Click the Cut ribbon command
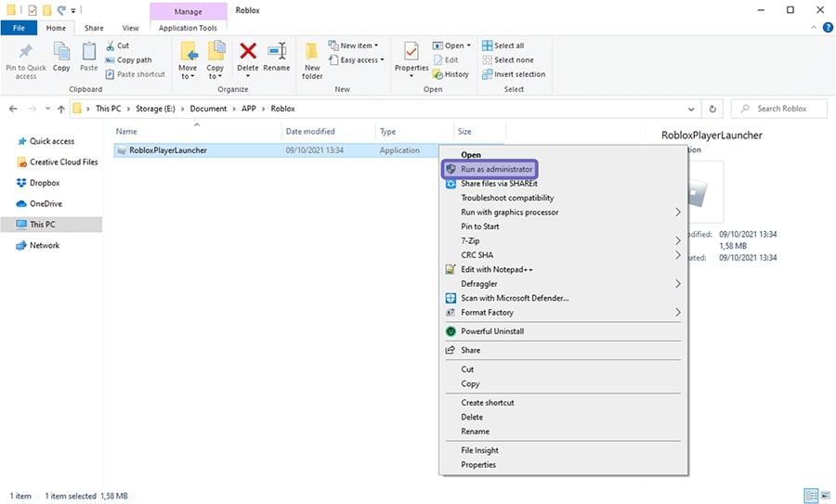The width and height of the screenshot is (836, 504). (x=117, y=45)
